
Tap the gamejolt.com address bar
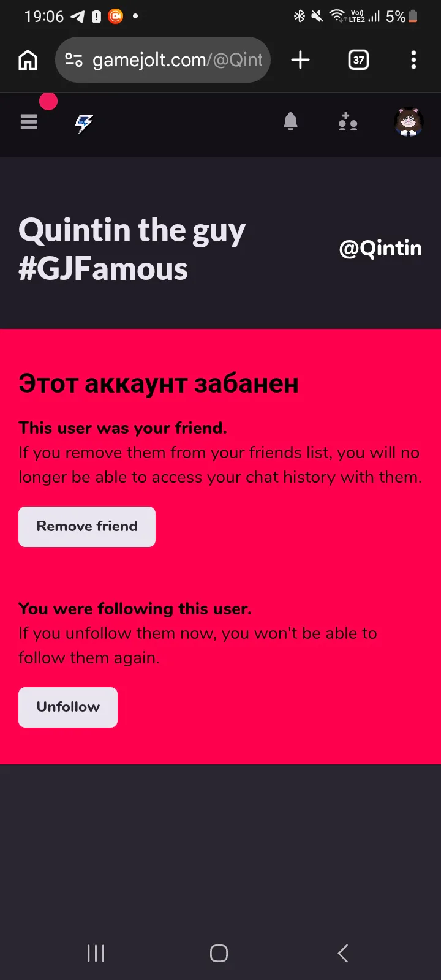pyautogui.click(x=176, y=60)
